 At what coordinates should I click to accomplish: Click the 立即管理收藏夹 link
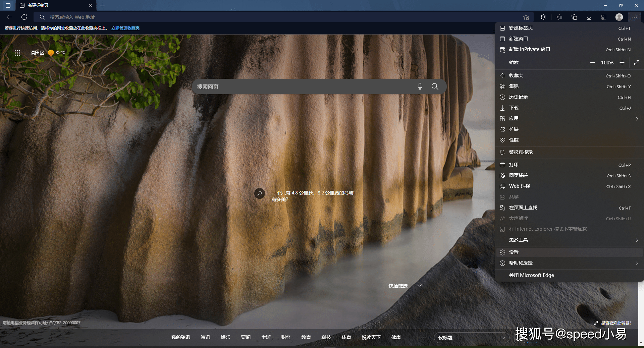(125, 28)
